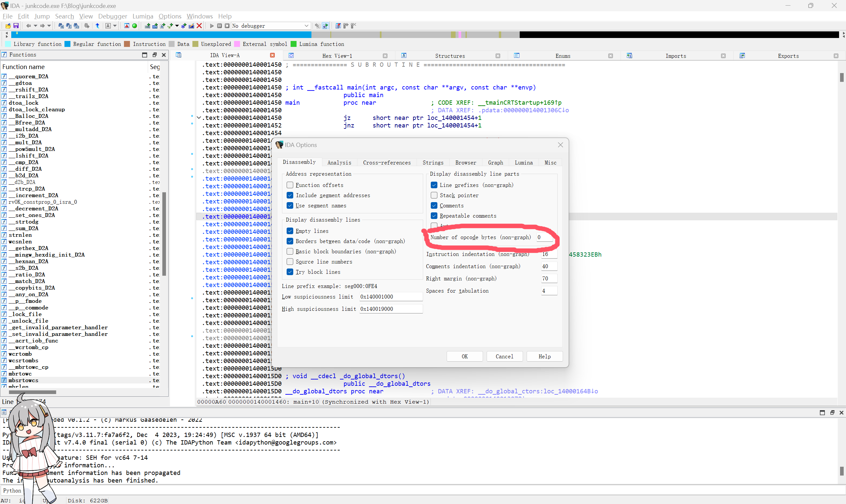Toggle Borders between data/code checkbox
The width and height of the screenshot is (846, 504).
pos(290,241)
